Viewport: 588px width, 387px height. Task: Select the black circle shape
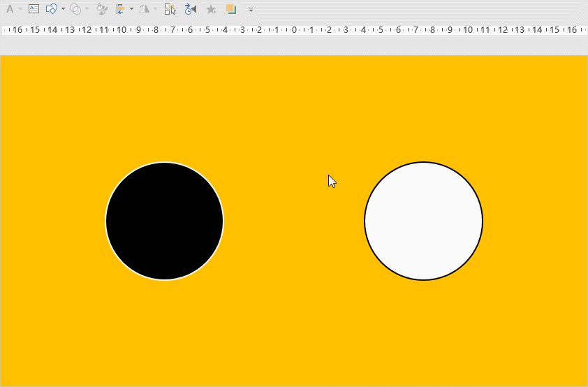(164, 221)
